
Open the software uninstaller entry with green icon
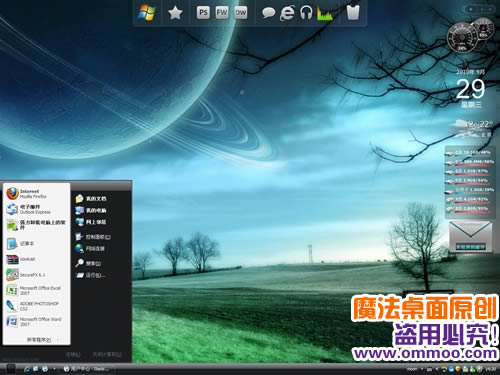(37, 225)
